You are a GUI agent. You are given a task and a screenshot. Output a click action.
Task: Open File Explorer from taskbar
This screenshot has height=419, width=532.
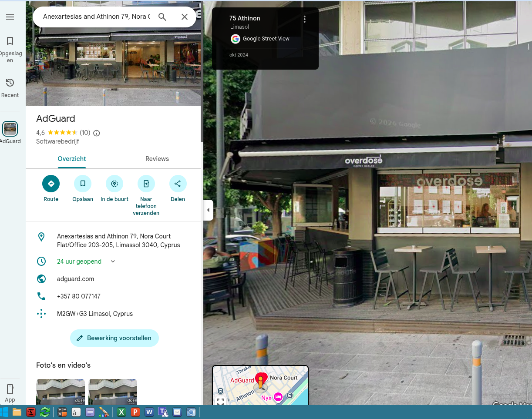17,412
